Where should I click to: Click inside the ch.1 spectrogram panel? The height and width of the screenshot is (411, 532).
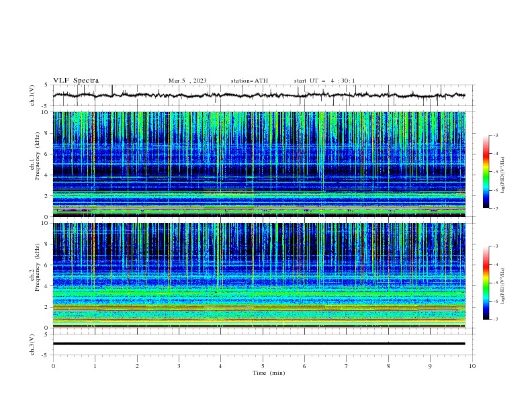(259, 164)
